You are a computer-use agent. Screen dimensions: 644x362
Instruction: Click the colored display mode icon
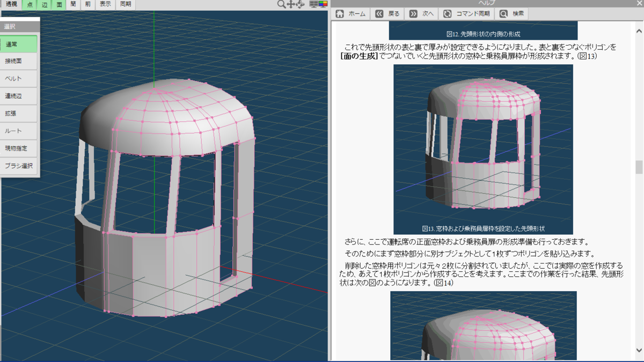(323, 4)
